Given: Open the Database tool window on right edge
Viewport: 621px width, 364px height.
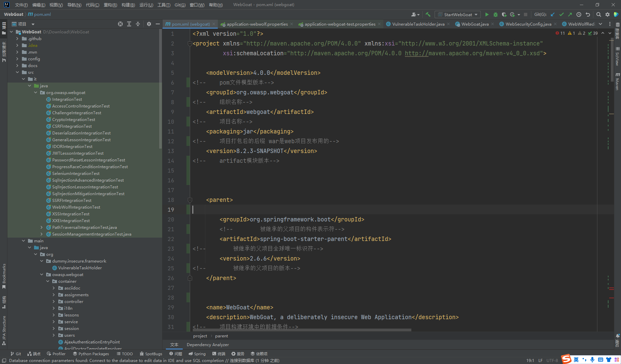Looking at the screenshot, I should tap(617, 31).
